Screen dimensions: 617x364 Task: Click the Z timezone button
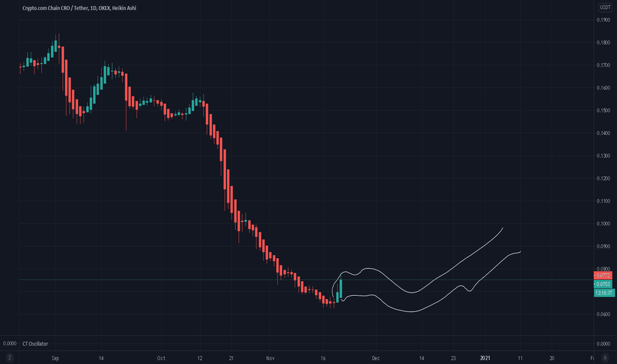coord(9,357)
